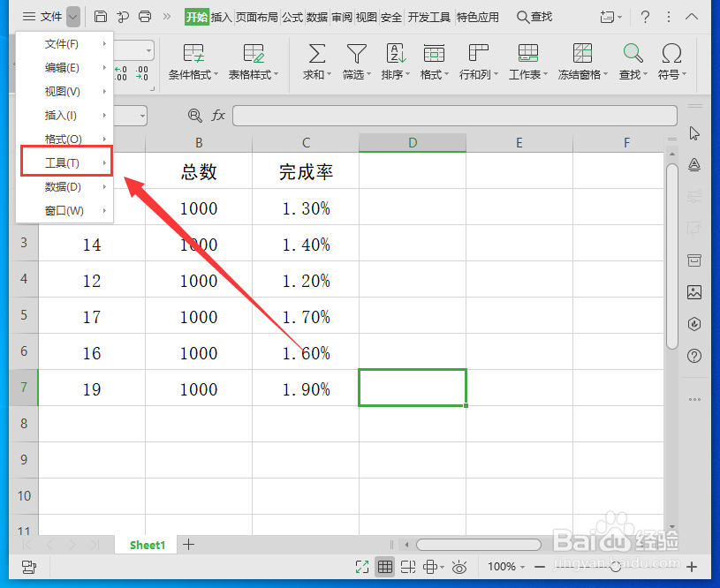The width and height of the screenshot is (720, 588).
Task: Click the circled question mark in the right sidebar
Action: (694, 356)
